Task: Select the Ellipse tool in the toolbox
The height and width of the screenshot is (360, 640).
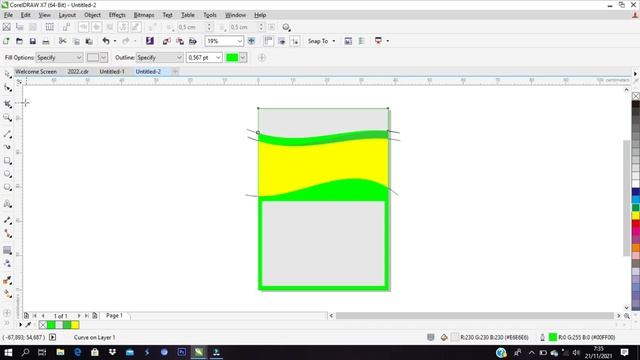Action: [x=7, y=174]
